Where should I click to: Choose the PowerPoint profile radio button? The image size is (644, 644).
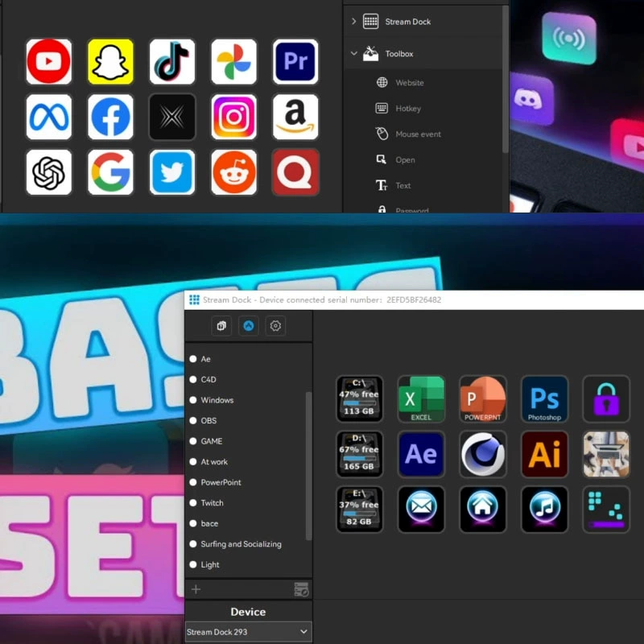(x=193, y=482)
